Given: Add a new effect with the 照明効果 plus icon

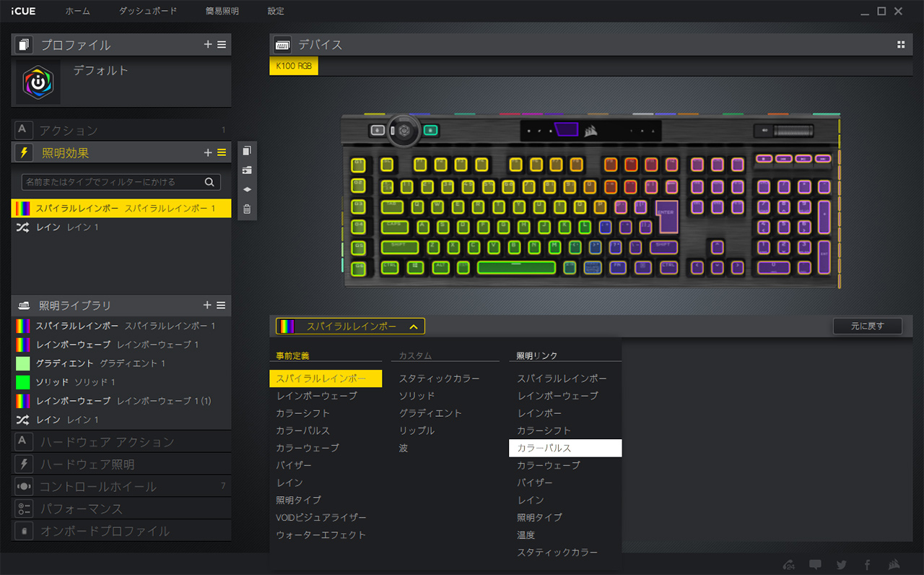Looking at the screenshot, I should (208, 152).
